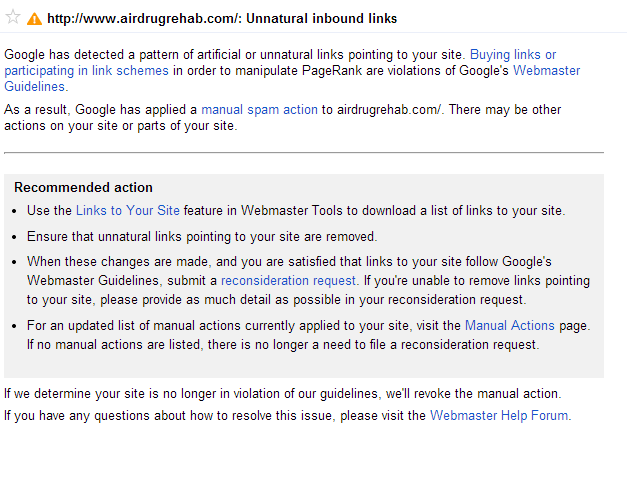Open the message title about unnatural inbound links

point(222,19)
